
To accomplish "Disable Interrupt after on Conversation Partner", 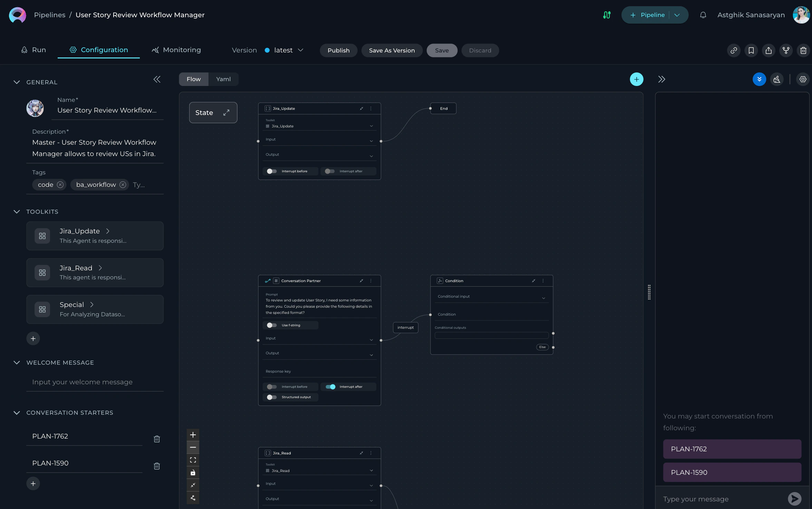I will [330, 387].
